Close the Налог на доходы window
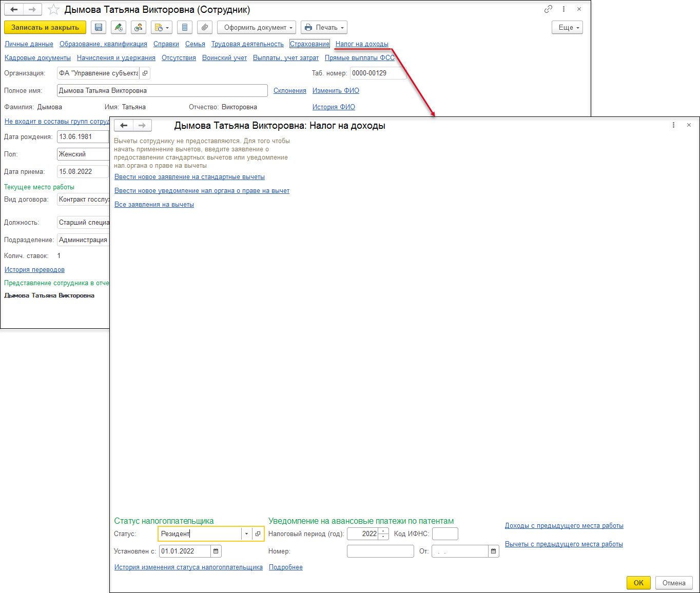This screenshot has width=700, height=593. [689, 125]
